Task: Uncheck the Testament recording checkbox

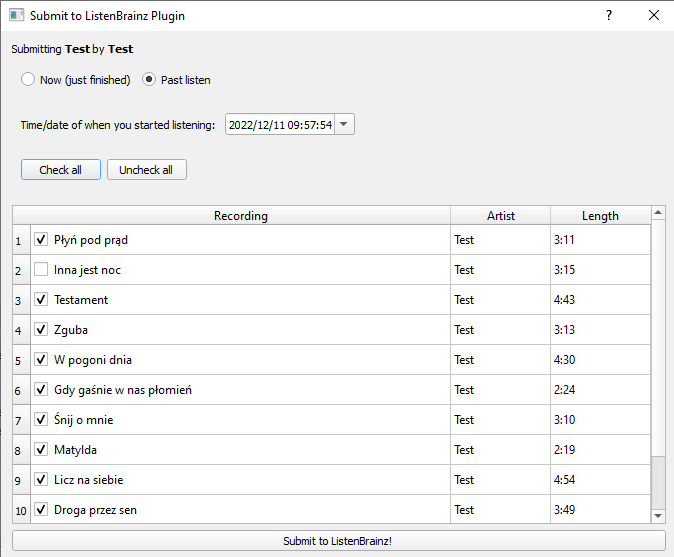Action: (41, 299)
